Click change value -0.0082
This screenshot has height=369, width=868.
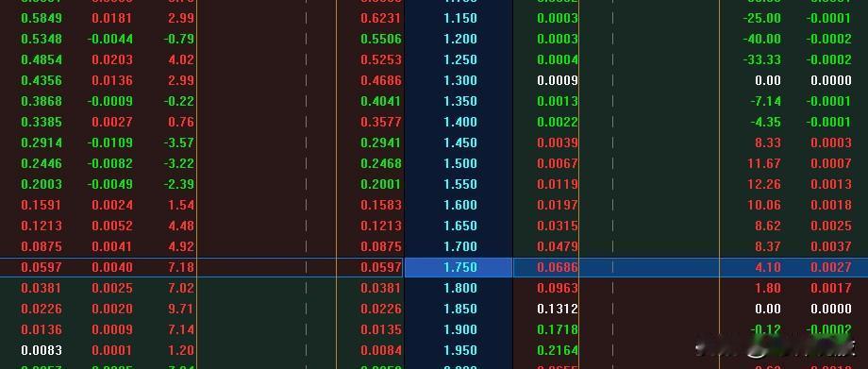[x=110, y=163]
